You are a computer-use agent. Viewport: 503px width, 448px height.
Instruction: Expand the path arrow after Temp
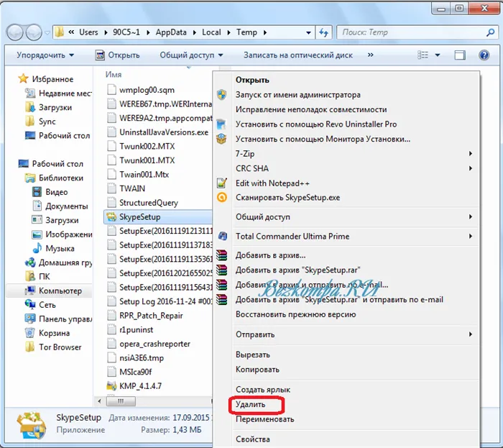tap(265, 32)
